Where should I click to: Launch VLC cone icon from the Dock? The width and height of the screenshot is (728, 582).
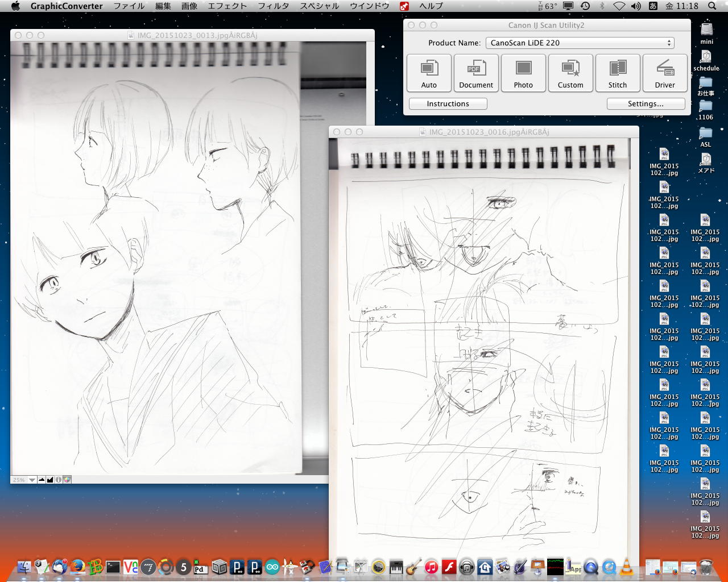[626, 567]
